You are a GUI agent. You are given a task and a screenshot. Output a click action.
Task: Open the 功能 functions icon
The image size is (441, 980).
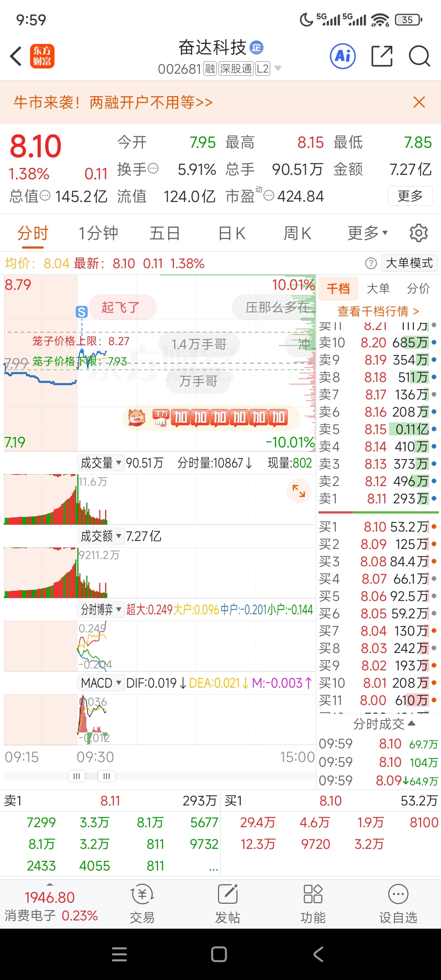pos(313,904)
